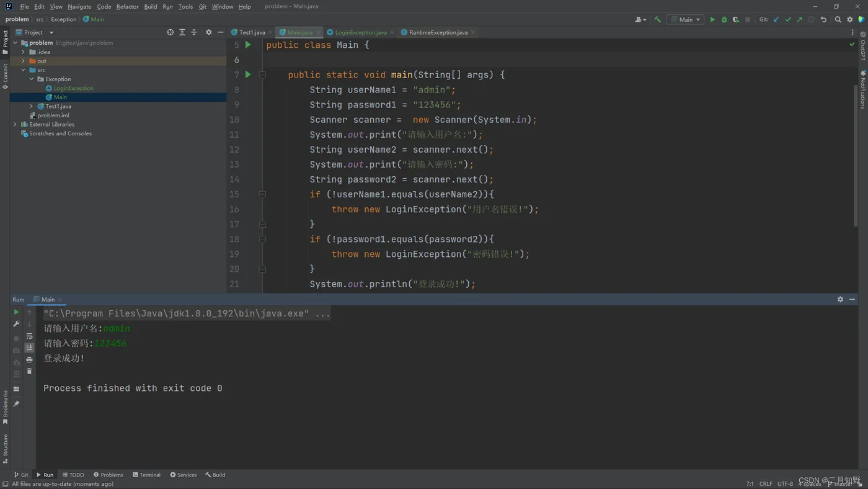Image resolution: width=868 pixels, height=489 pixels.
Task: Expand the out folder
Action: (23, 61)
